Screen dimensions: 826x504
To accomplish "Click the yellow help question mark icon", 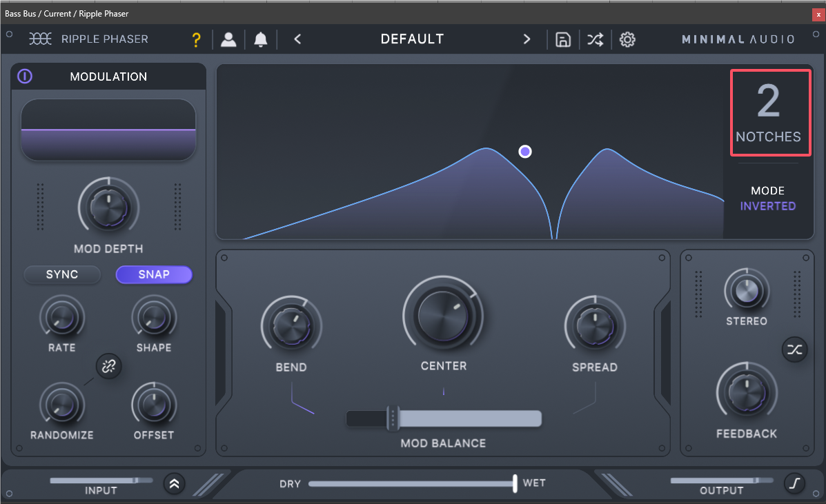I will click(197, 40).
